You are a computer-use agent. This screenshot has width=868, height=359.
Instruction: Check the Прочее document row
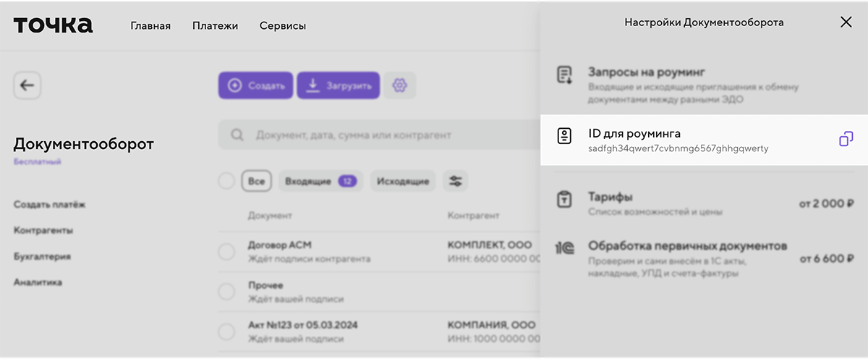point(226,292)
